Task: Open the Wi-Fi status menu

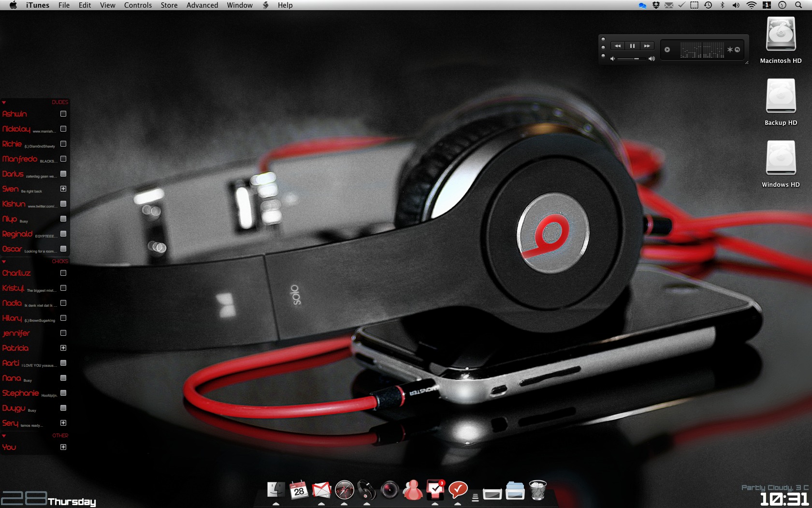Action: click(751, 5)
